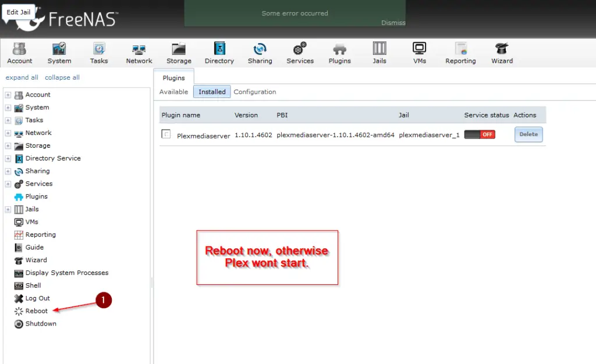Expand the Services tree node
596x364 pixels.
click(x=8, y=184)
